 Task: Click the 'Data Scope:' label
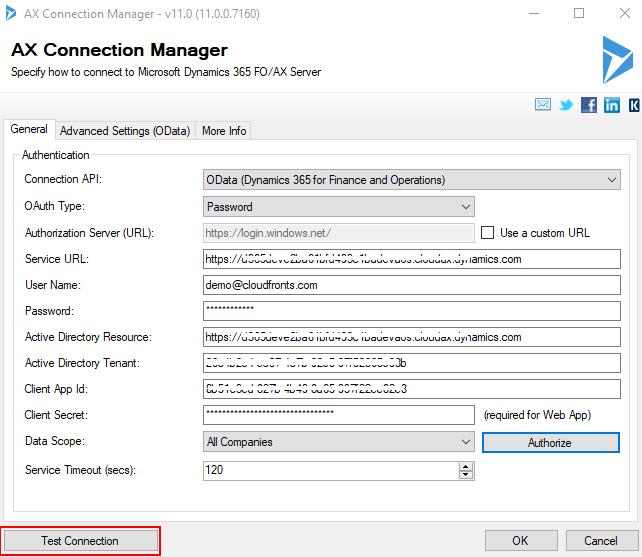[55, 441]
